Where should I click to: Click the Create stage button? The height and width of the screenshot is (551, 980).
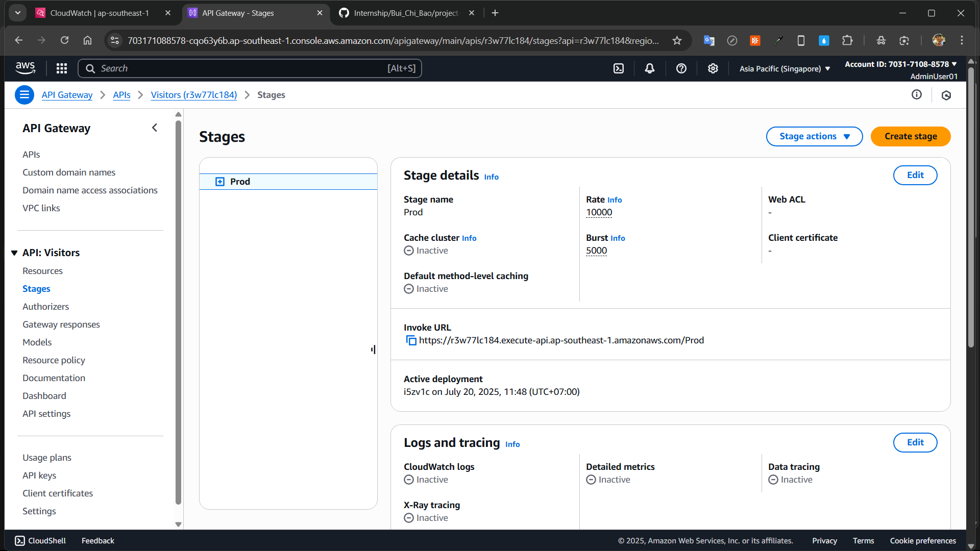(911, 136)
